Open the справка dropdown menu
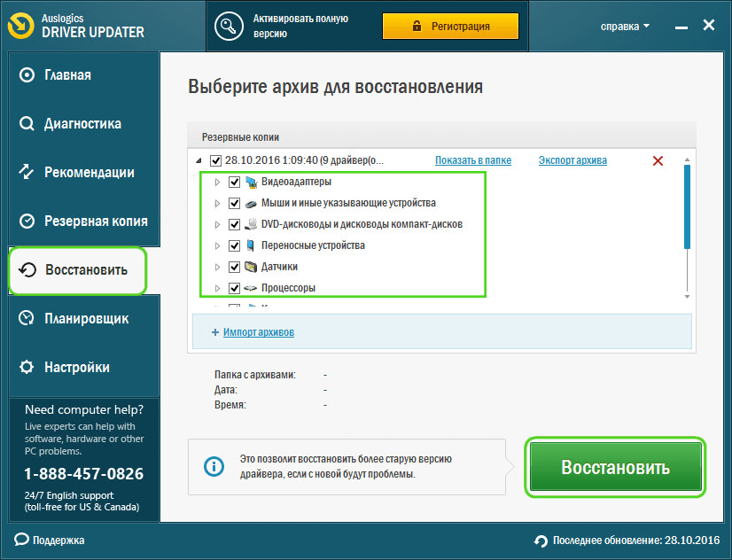Viewport: 732px width, 560px height. pyautogui.click(x=625, y=27)
